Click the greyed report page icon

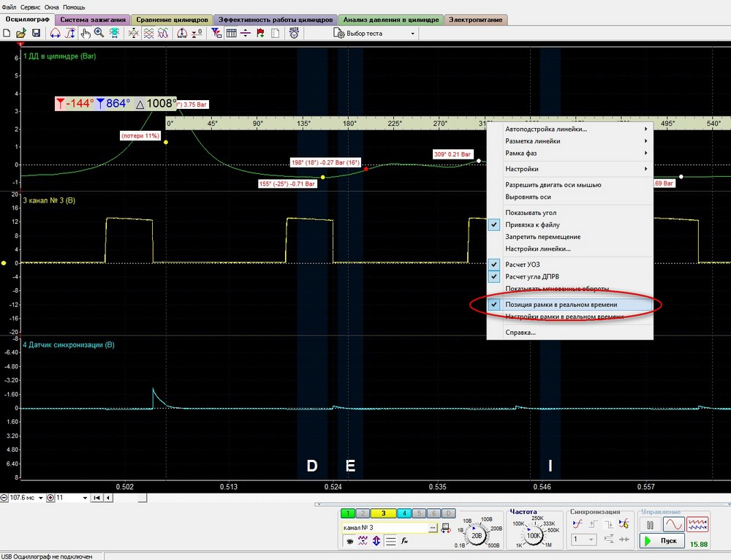pyautogui.click(x=275, y=33)
